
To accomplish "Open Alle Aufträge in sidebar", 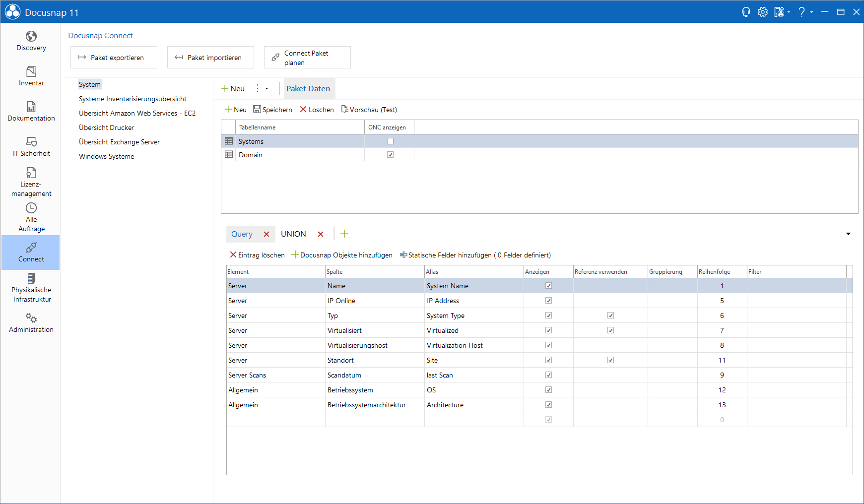I will pos(31,217).
